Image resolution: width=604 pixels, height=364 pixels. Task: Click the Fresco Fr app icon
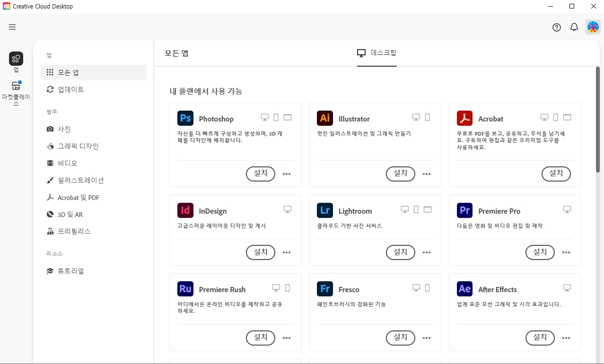[325, 289]
